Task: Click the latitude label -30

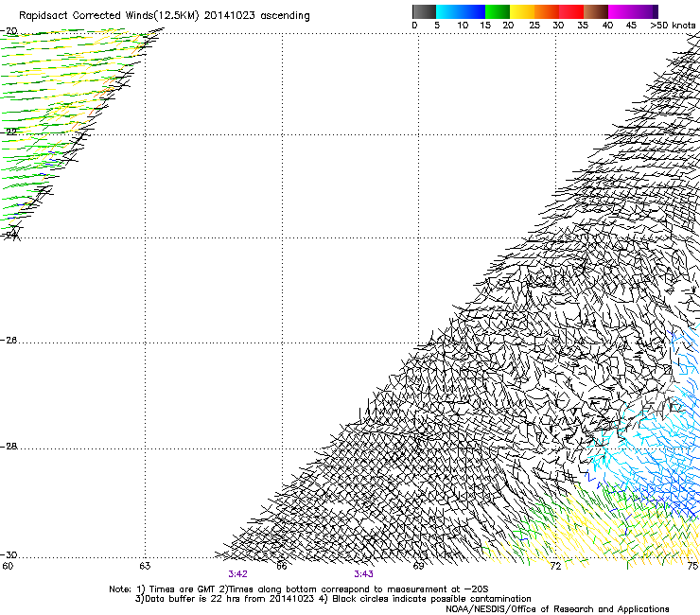Action: click(x=9, y=554)
